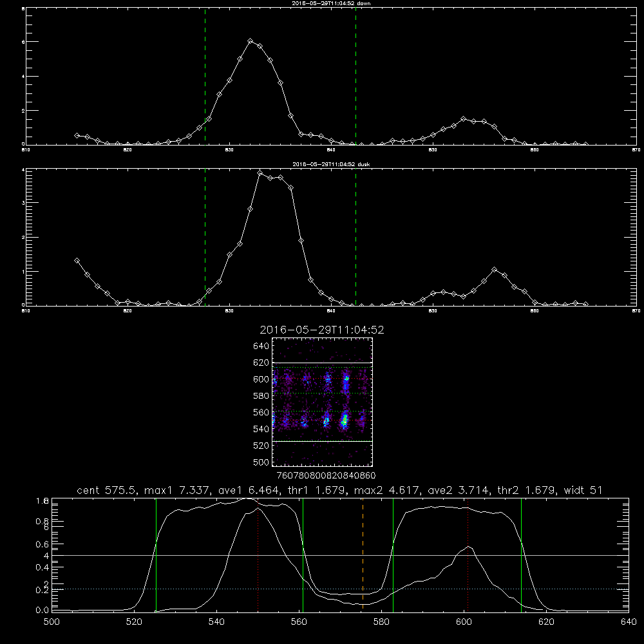Click the x-axis numbers under spectral image
Screen dimensions: 644x644
pyautogui.click(x=326, y=476)
